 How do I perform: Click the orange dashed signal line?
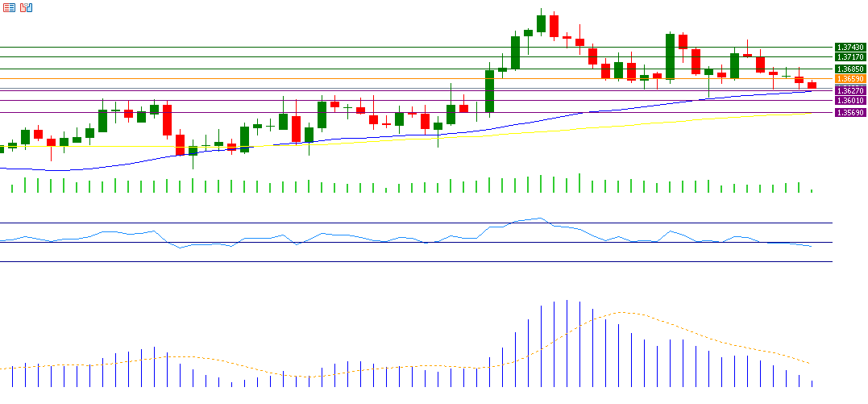point(621,313)
